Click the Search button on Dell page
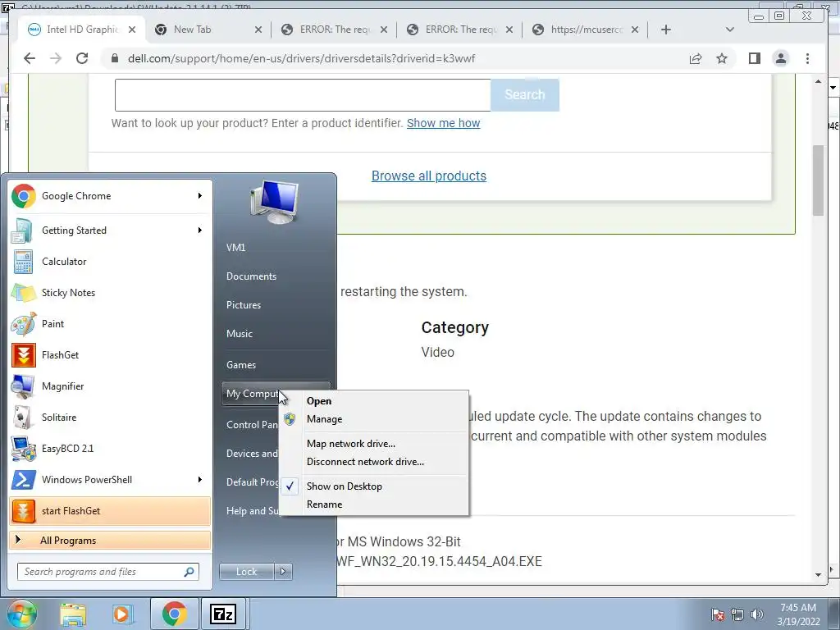840x630 pixels. [524, 95]
